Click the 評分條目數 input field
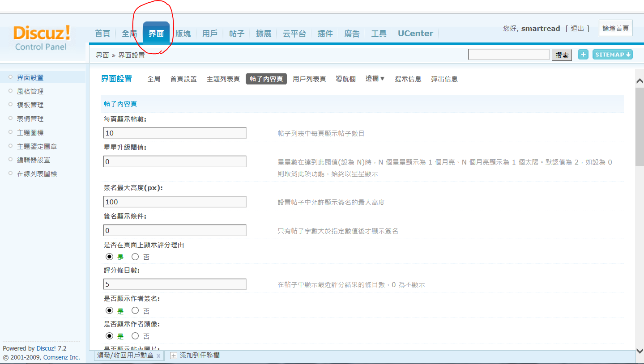Viewport: 644px width, 364px height. [175, 284]
